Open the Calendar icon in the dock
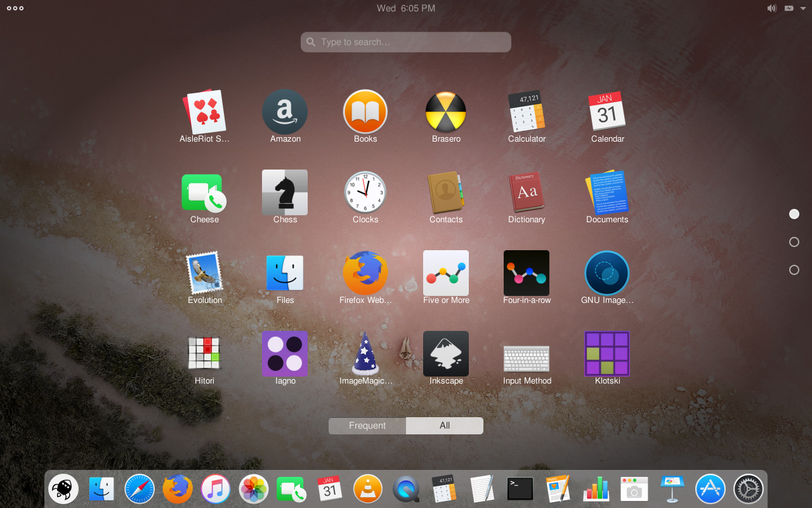812x508 pixels. 330,489
